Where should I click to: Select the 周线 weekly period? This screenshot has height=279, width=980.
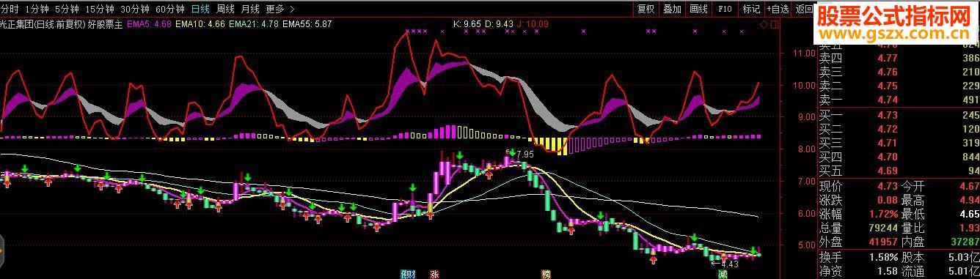click(225, 9)
